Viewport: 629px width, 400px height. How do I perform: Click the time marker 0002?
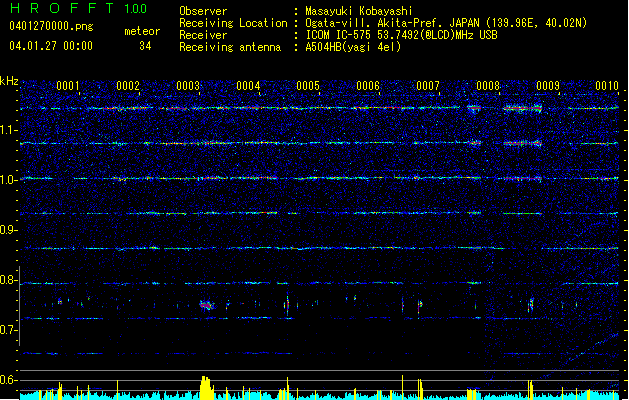(x=128, y=86)
